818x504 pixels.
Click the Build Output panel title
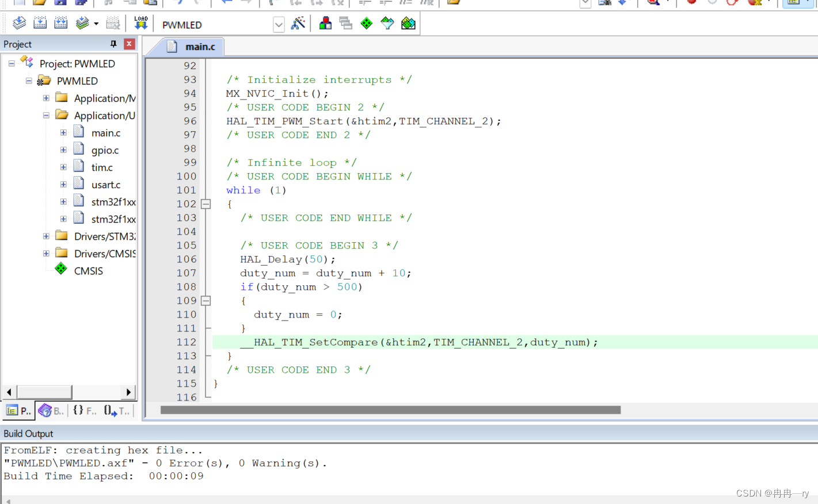[x=28, y=434]
